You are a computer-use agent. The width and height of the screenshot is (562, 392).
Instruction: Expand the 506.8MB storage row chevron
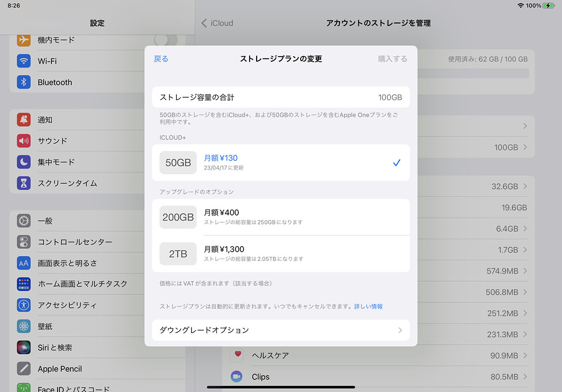click(x=525, y=292)
